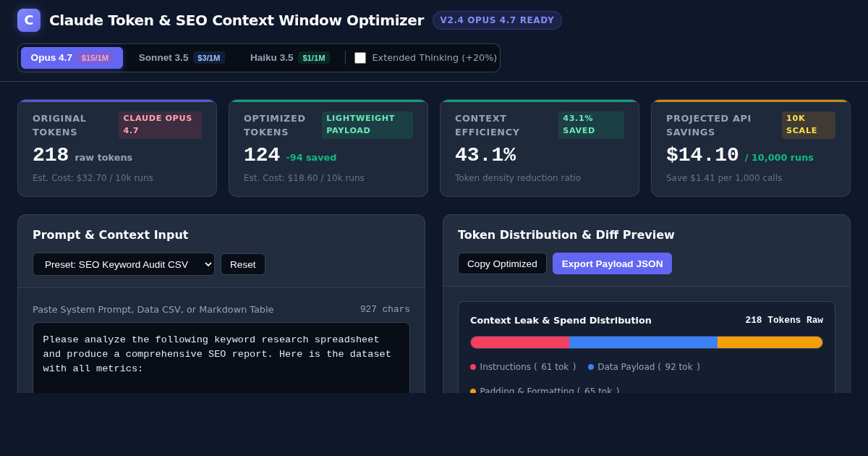Click the CLAUDE OPUS 4.7 badge

160,124
